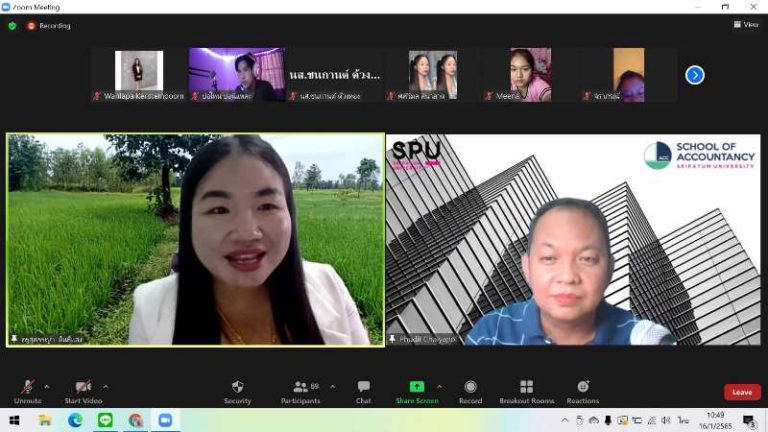Show next participants with blue arrow

[x=695, y=75]
